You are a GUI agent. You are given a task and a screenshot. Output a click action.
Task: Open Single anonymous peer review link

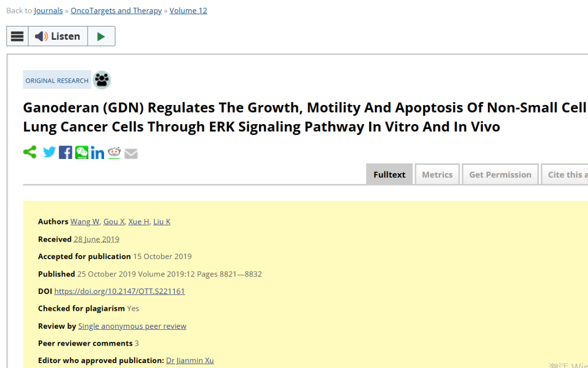coord(132,327)
